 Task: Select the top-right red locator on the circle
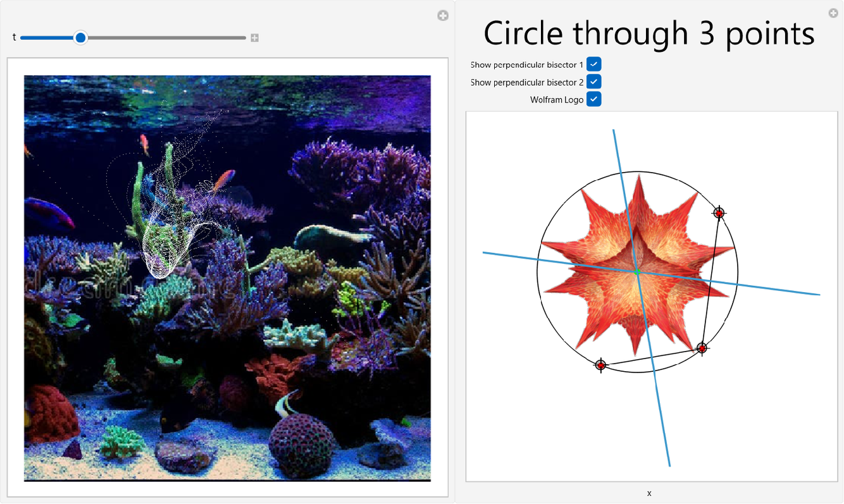tap(719, 213)
